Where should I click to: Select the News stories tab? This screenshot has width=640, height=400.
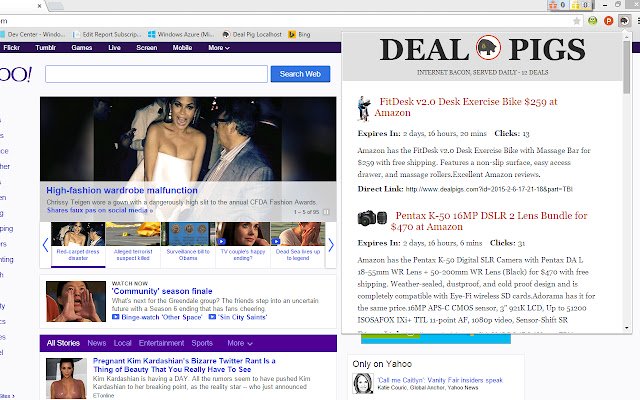click(97, 343)
